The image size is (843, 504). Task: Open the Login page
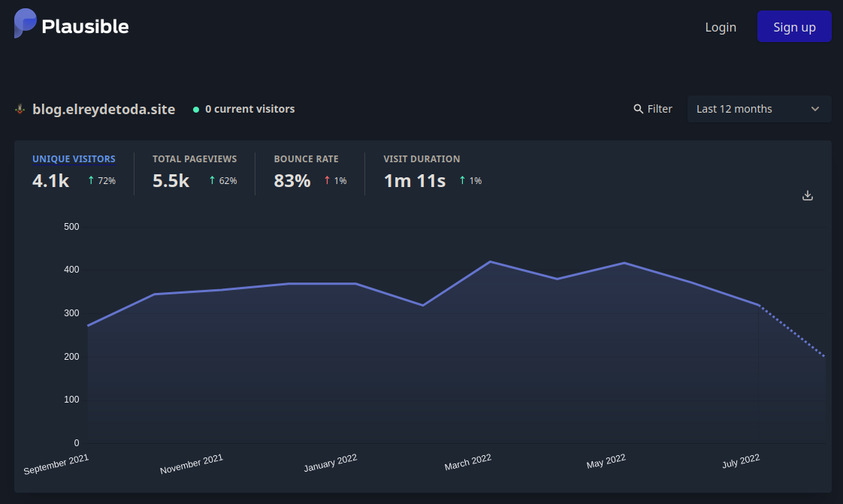721,27
